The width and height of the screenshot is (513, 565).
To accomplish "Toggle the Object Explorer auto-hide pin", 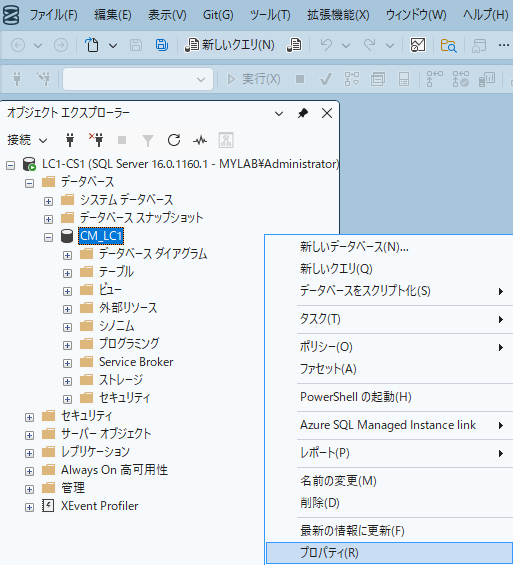I will point(303,114).
